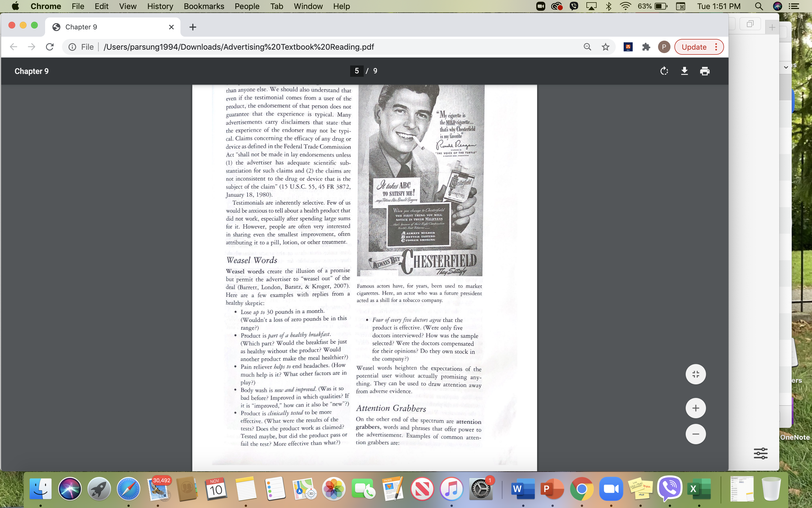Screen dimensions: 812x508
Task: Open the extension icon beside puzzle piece
Action: [628, 47]
